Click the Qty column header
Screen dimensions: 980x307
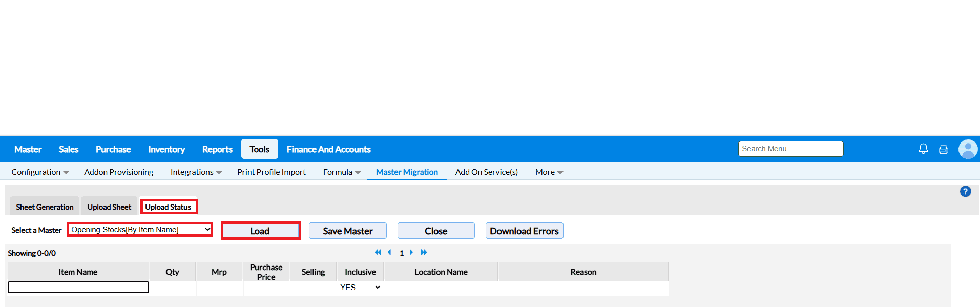point(173,272)
